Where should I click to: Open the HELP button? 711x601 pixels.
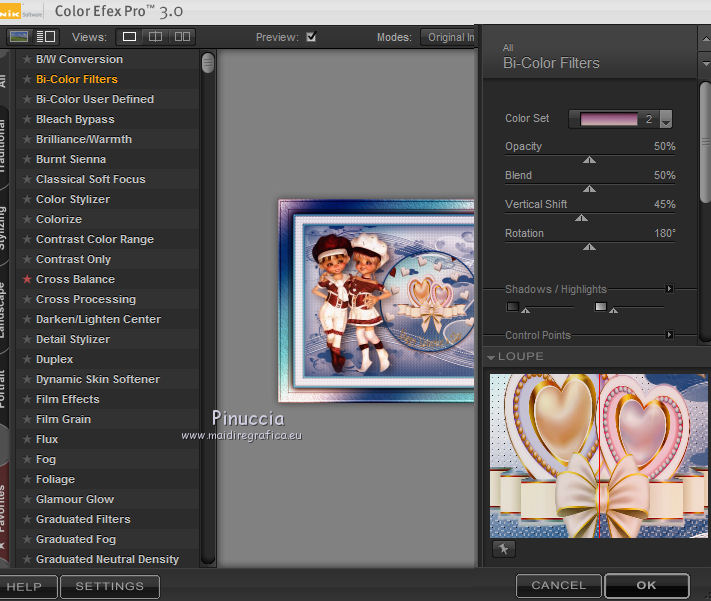(25, 586)
